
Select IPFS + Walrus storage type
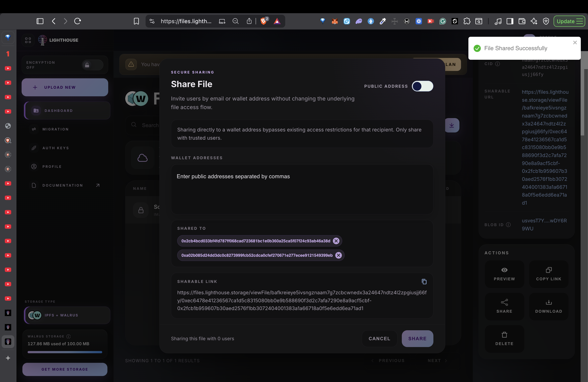(67, 315)
